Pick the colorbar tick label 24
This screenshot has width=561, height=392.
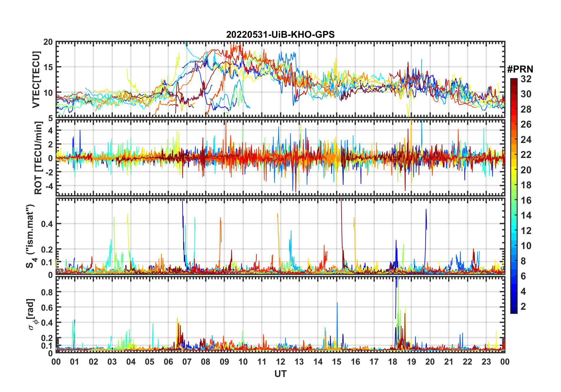pyautogui.click(x=526, y=139)
